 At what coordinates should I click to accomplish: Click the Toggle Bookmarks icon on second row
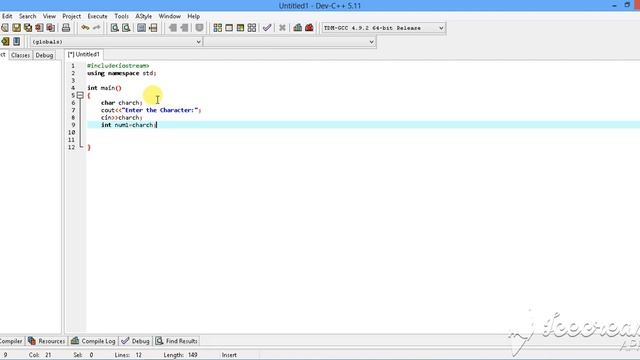click(x=16, y=42)
